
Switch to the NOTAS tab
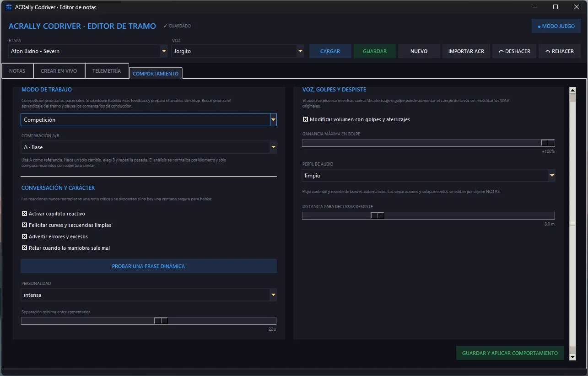17,71
